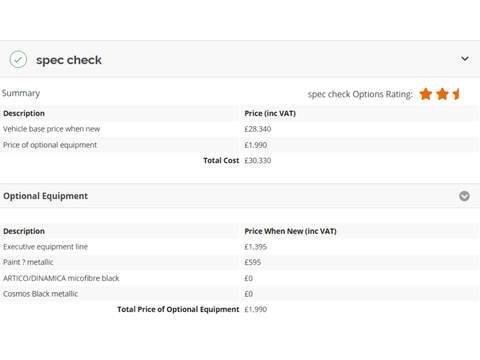Click the 'Optional Equipment' section header
Image resolution: width=480 pixels, height=360 pixels.
coord(240,196)
